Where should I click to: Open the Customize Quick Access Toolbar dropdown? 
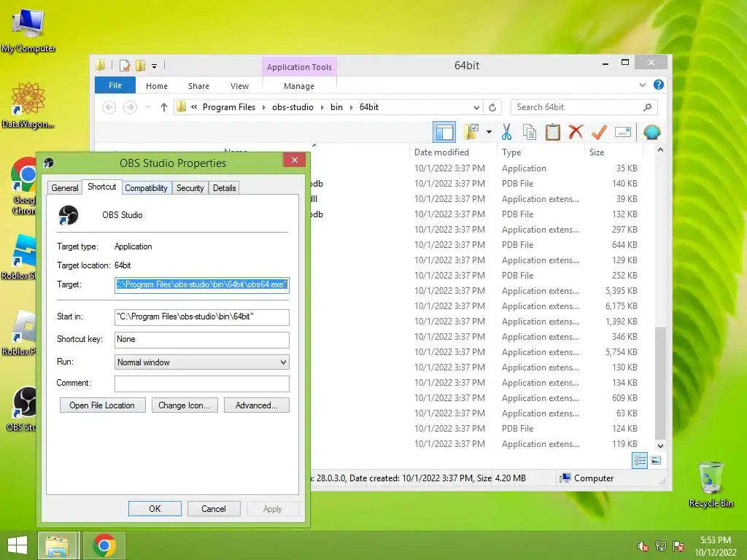coord(155,66)
